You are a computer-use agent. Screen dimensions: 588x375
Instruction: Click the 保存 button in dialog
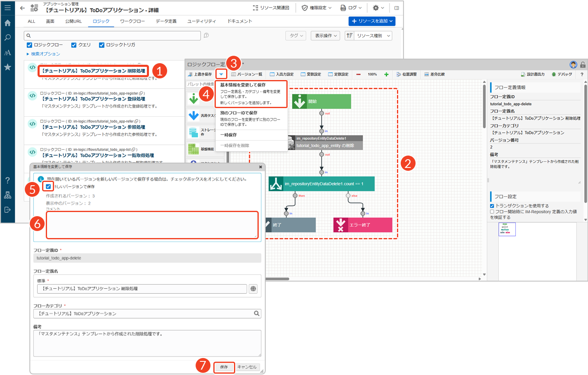click(x=224, y=367)
